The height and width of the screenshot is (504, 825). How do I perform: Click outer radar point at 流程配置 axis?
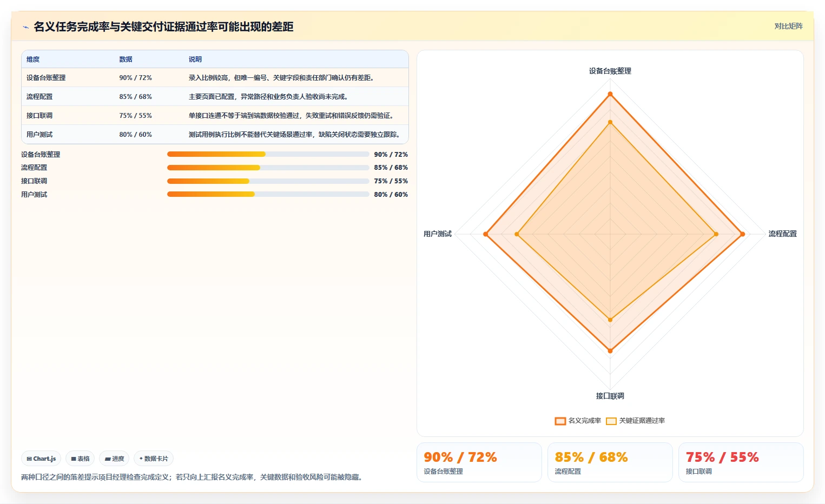tap(742, 234)
